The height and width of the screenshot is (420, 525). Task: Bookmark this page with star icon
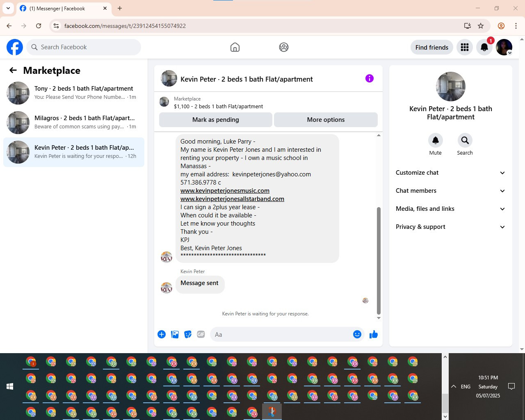[481, 26]
